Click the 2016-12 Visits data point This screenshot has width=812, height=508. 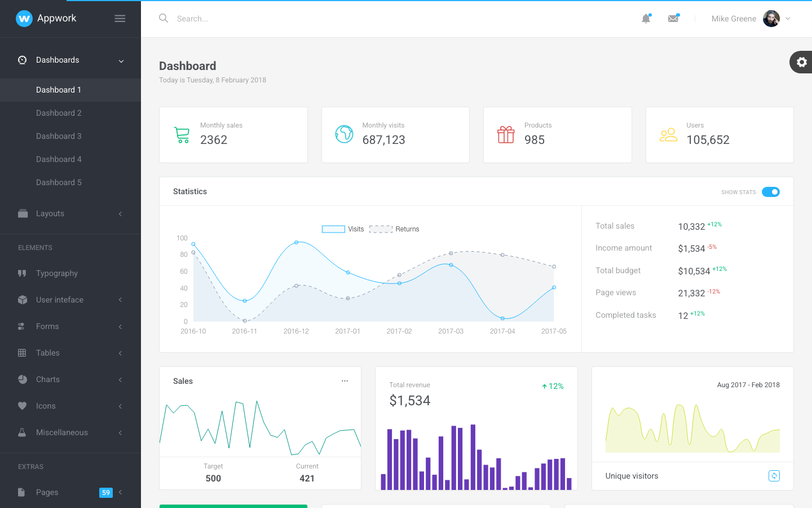[297, 242]
